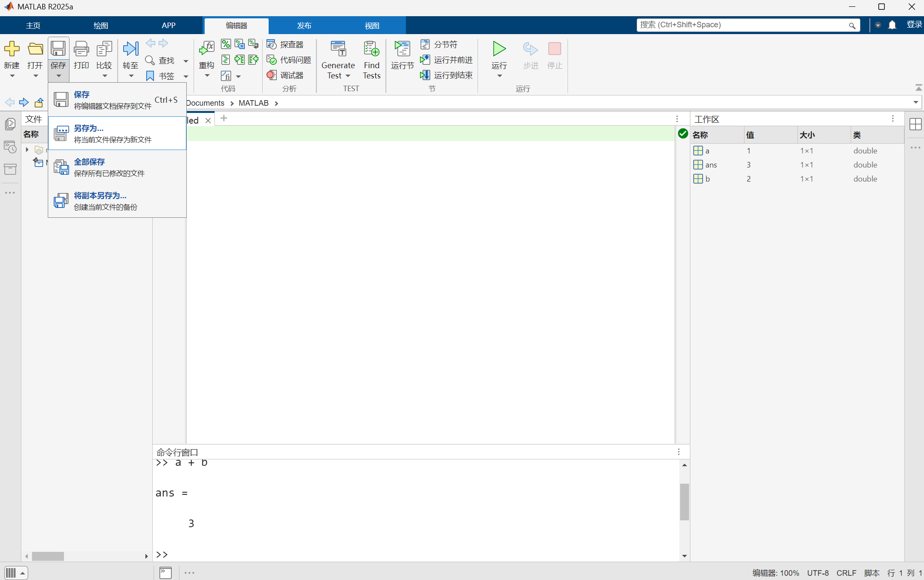This screenshot has width=924, height=580.
Task: Click the Login (登录) link
Action: point(914,25)
